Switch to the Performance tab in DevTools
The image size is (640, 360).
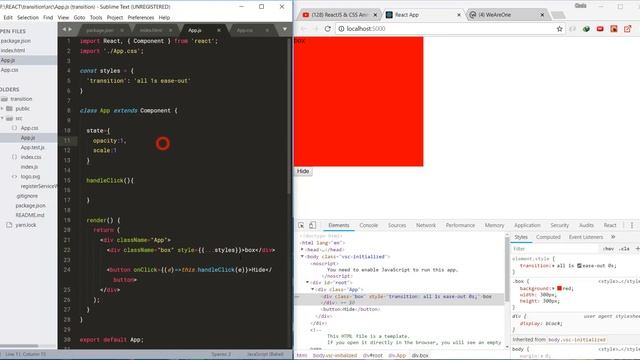460,225
